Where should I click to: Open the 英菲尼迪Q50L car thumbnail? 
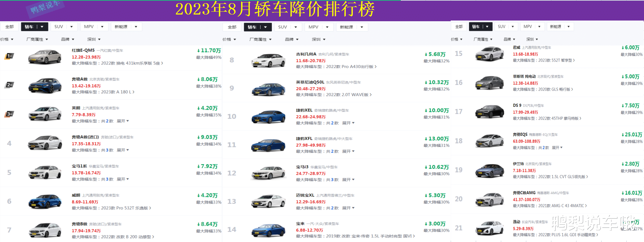pyautogui.click(x=269, y=89)
